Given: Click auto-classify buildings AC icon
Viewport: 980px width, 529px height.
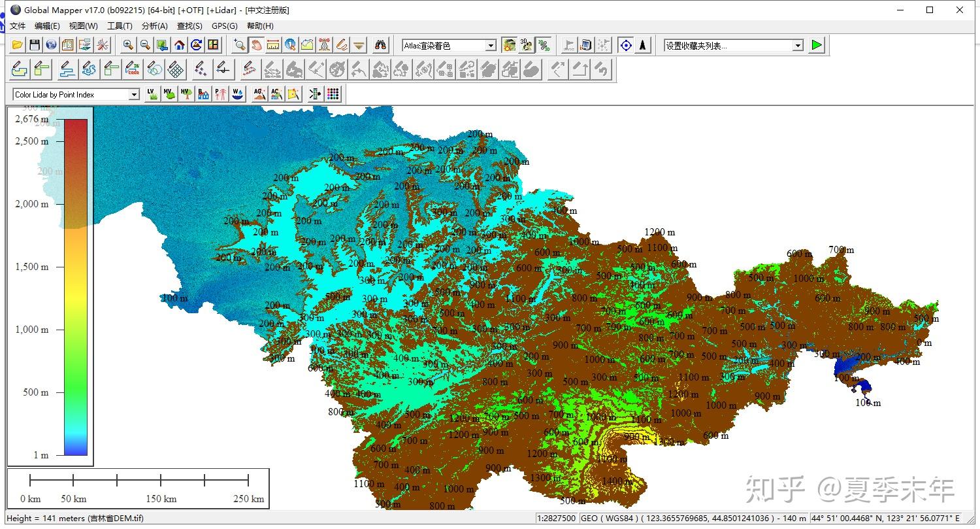Looking at the screenshot, I should click(277, 94).
